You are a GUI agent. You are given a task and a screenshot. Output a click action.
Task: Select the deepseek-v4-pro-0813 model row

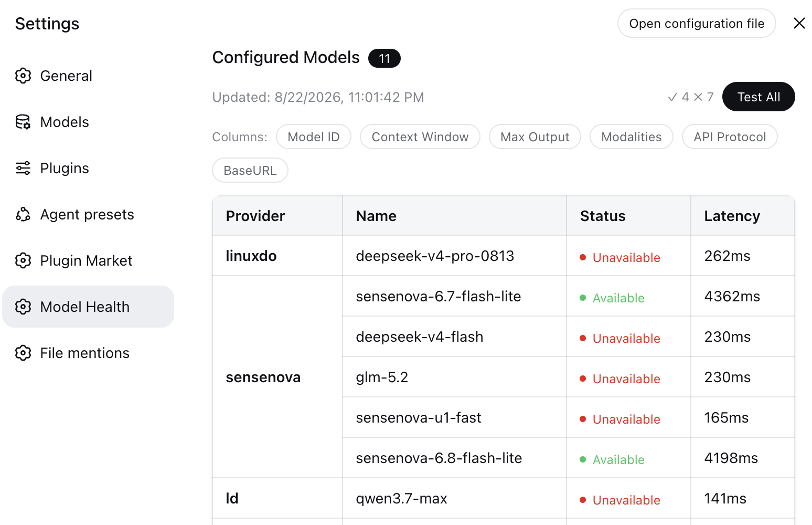pyautogui.click(x=504, y=256)
